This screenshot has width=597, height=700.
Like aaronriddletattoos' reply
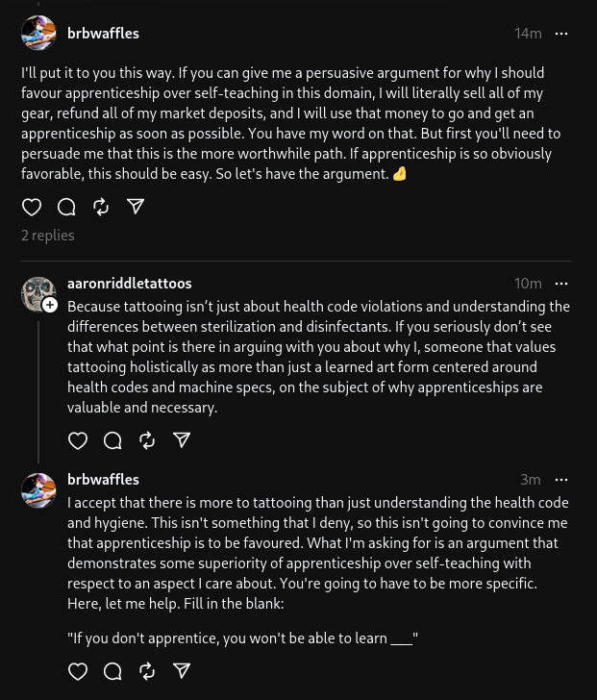(x=78, y=440)
